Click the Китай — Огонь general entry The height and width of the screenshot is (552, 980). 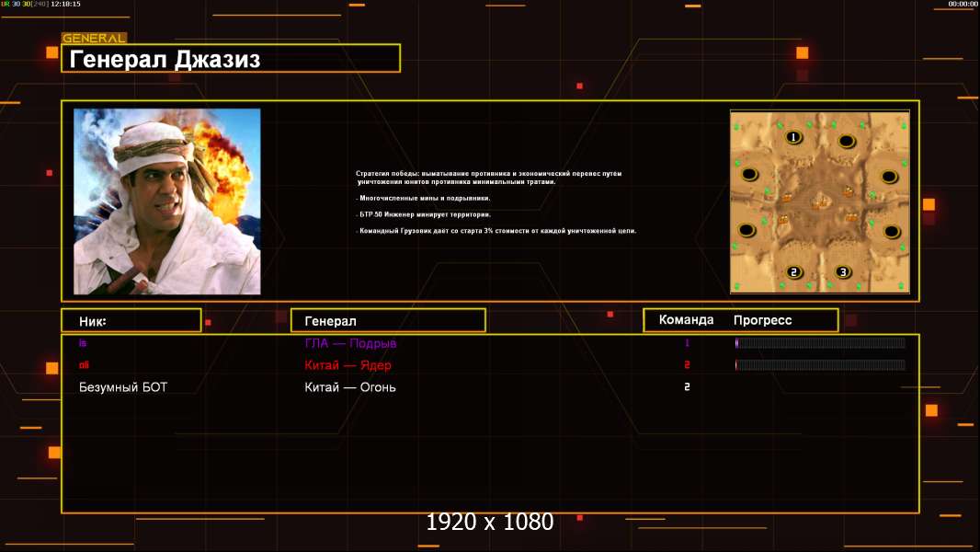(350, 387)
